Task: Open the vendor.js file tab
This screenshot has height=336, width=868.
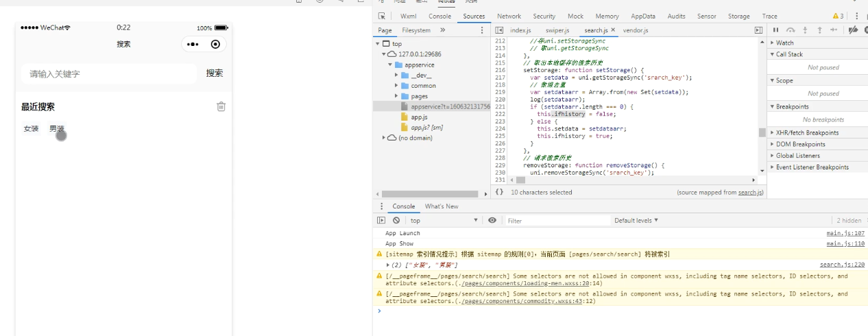Action: pos(636,30)
